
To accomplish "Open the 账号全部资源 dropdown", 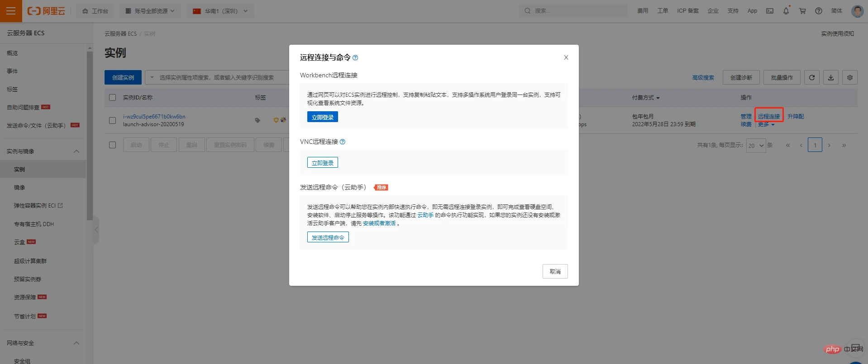I will pyautogui.click(x=150, y=11).
